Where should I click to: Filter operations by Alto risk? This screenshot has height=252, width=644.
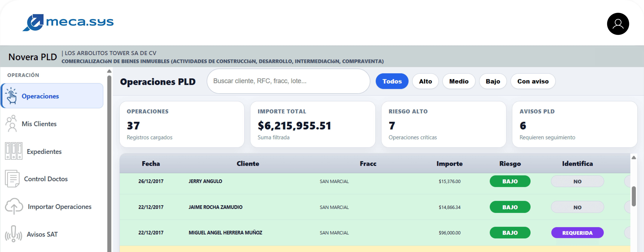(425, 81)
